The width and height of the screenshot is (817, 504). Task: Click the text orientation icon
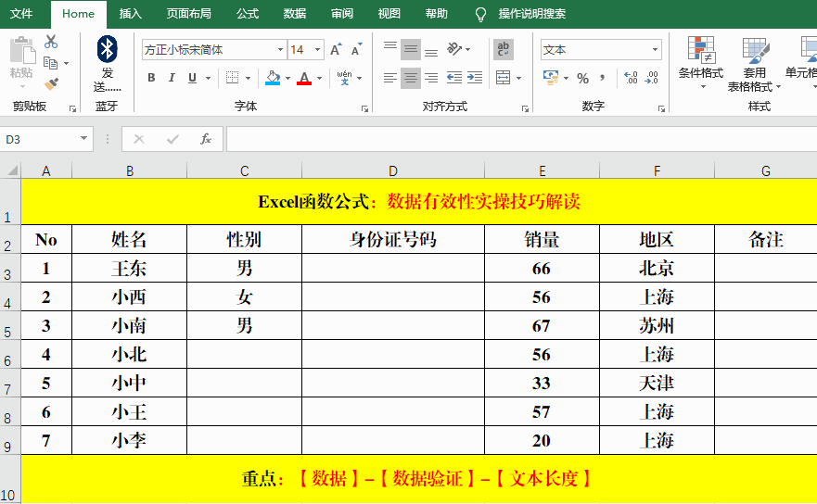454,49
